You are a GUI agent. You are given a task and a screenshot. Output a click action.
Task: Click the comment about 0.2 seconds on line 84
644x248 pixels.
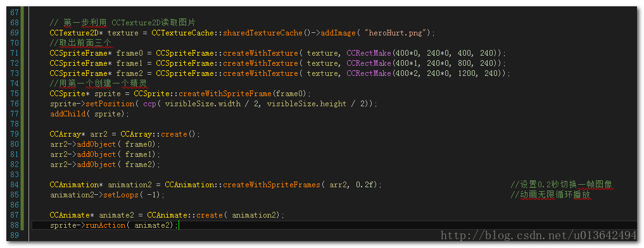[x=562, y=185]
